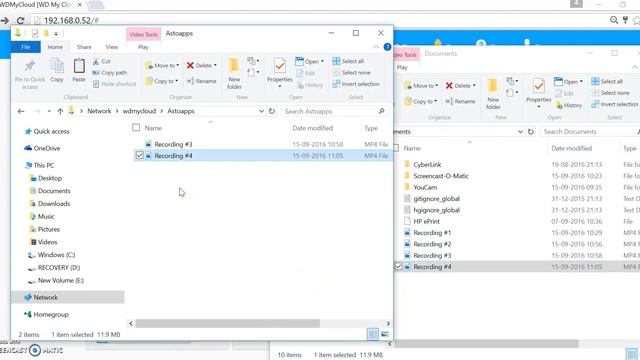
Task: Open Quick Access Toolbar customize dropdown
Action: coord(56,34)
